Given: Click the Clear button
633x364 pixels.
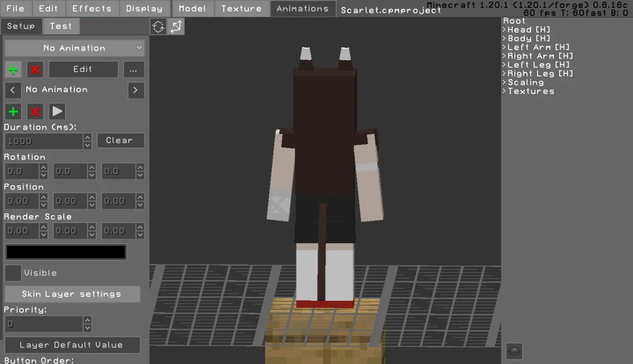Looking at the screenshot, I should 121,141.
